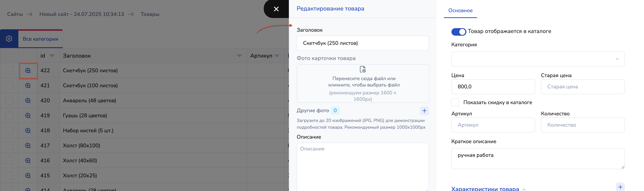
Task: Switch to the Основное tab
Action: pos(460,11)
